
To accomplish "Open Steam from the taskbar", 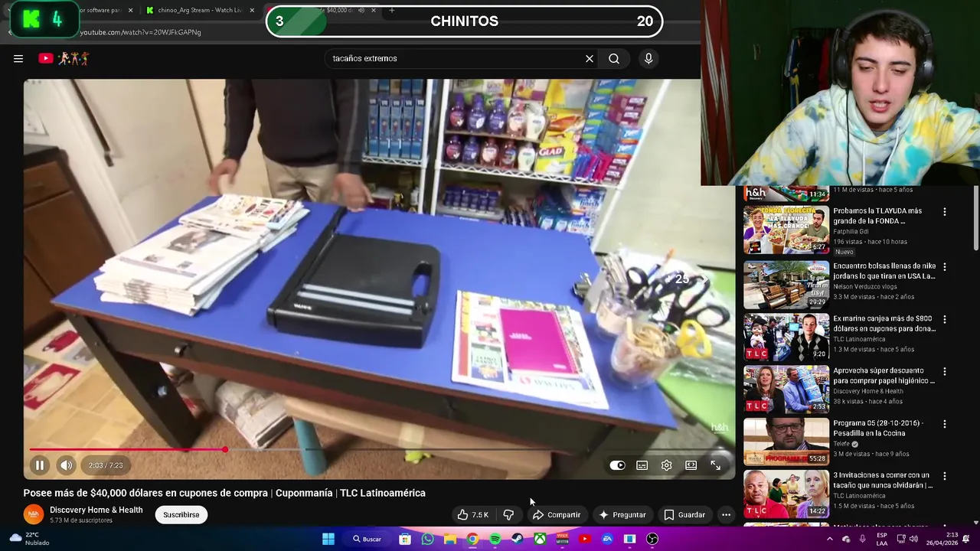I will point(518,539).
